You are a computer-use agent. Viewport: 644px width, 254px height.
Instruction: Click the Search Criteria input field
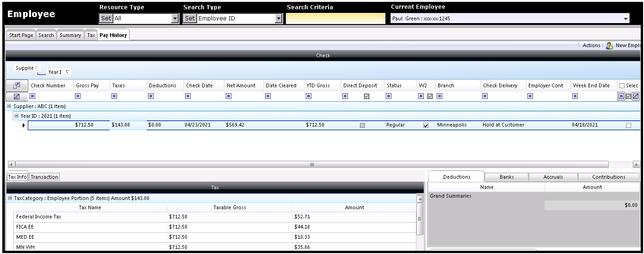335,18
